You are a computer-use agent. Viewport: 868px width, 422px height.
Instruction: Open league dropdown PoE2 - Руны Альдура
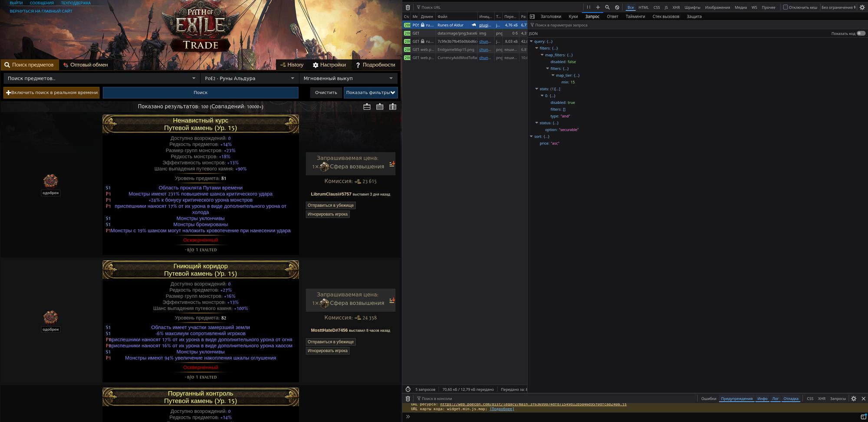point(250,79)
